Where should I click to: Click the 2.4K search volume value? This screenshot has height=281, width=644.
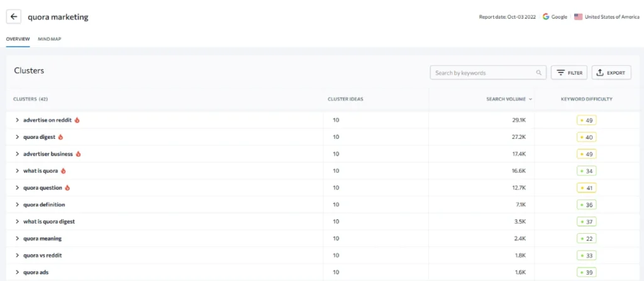point(520,238)
